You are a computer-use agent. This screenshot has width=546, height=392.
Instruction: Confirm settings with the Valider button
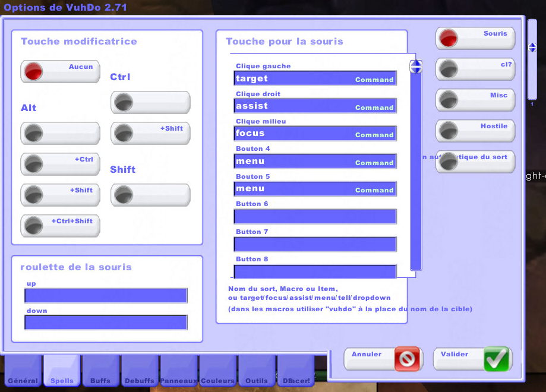473,359
